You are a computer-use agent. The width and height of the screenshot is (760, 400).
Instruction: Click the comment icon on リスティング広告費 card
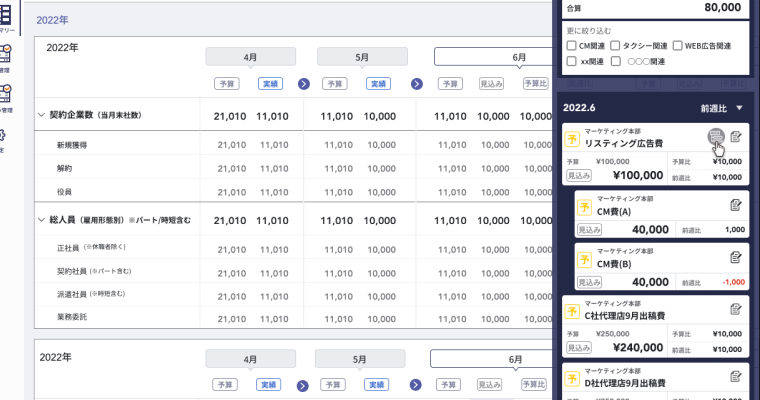[x=714, y=137]
